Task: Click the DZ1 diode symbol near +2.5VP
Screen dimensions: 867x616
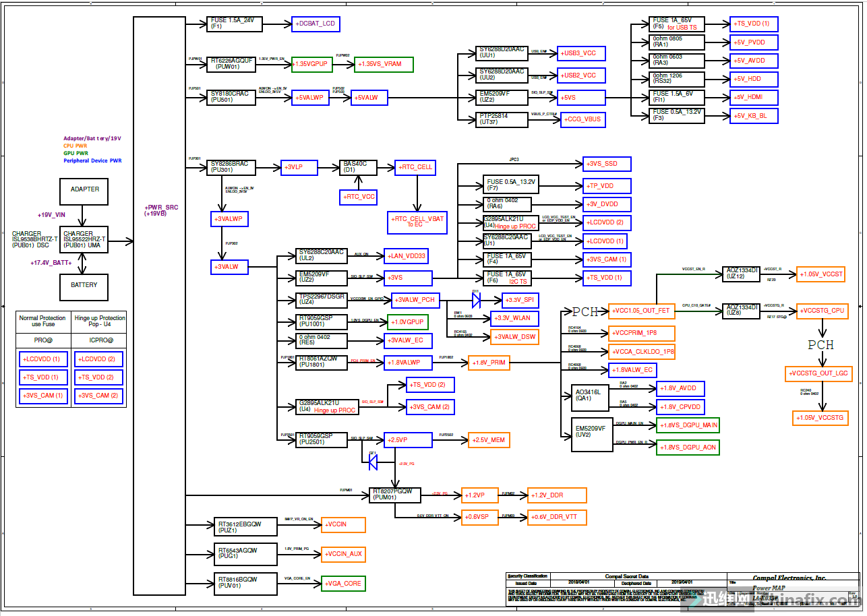Action: pyautogui.click(x=373, y=461)
